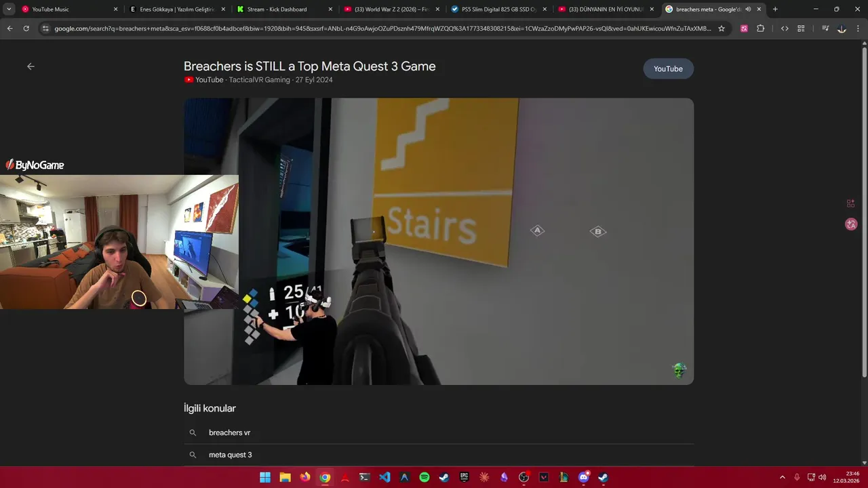Open Epic Games Launcher from taskbar
The image size is (868, 488).
(x=465, y=477)
